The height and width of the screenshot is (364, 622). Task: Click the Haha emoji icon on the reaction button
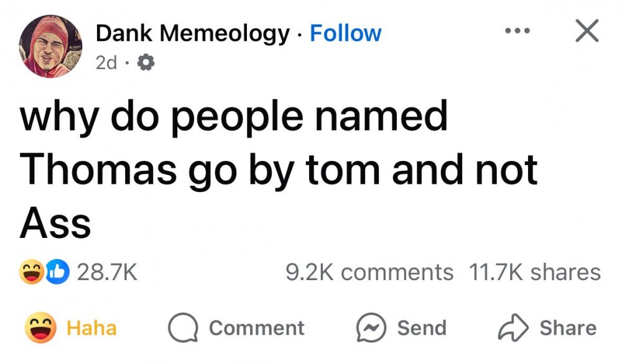[40, 328]
